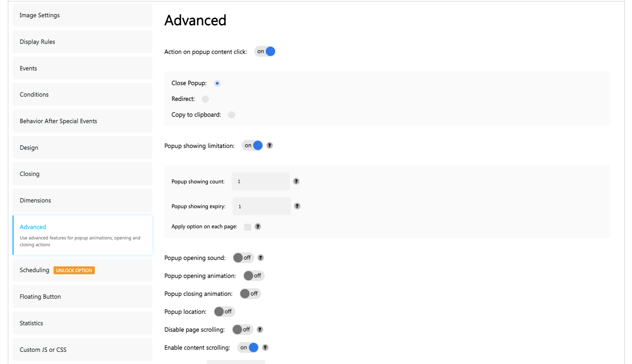Screen dimensions: 632x364
Task: Select the Copy to clipboard radio option
Action: 232,115
